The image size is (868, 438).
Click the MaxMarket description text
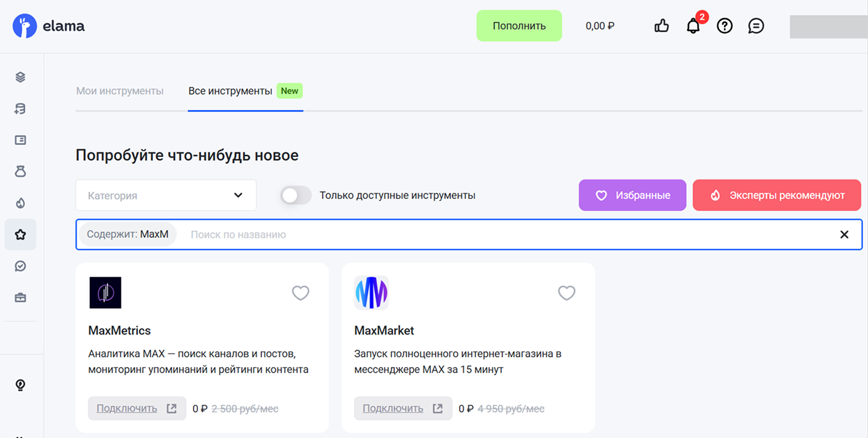458,361
